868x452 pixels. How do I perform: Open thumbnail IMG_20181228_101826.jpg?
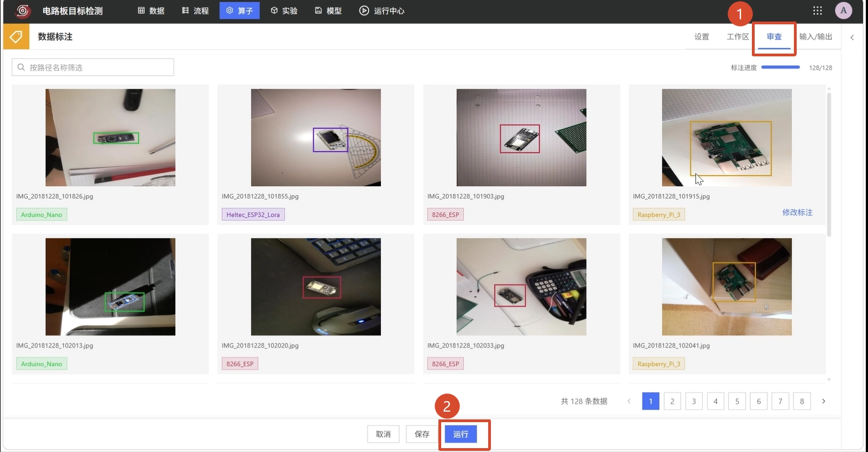click(111, 138)
